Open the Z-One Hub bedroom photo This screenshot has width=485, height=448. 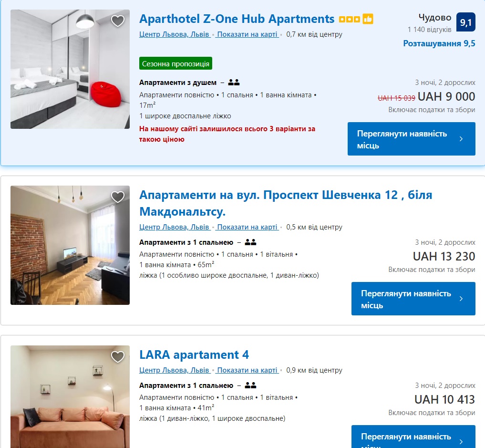click(70, 69)
